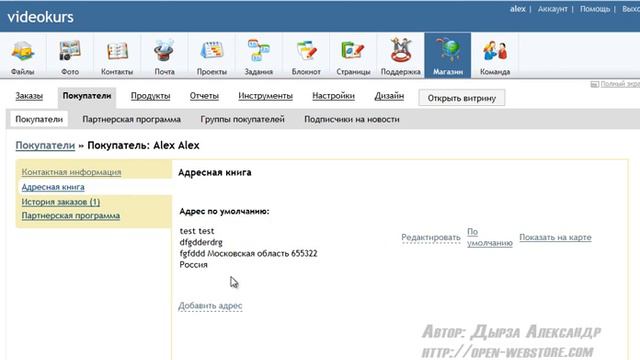
Task: Open the Партнерская программа sub-tab in gray bar
Action: [x=131, y=119]
